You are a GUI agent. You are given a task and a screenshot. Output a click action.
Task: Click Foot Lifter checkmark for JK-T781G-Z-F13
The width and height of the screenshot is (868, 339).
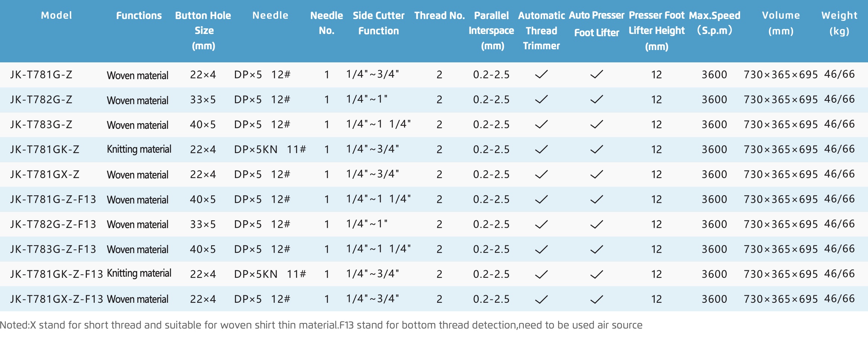tap(597, 199)
